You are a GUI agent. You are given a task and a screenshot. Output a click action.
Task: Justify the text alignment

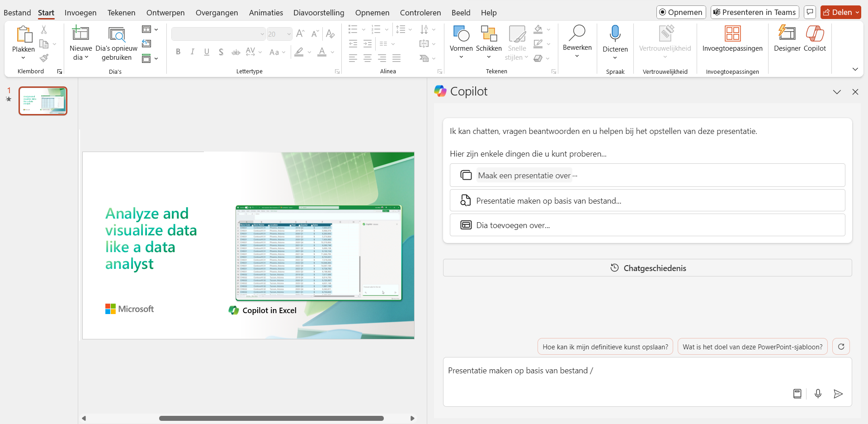[396, 58]
